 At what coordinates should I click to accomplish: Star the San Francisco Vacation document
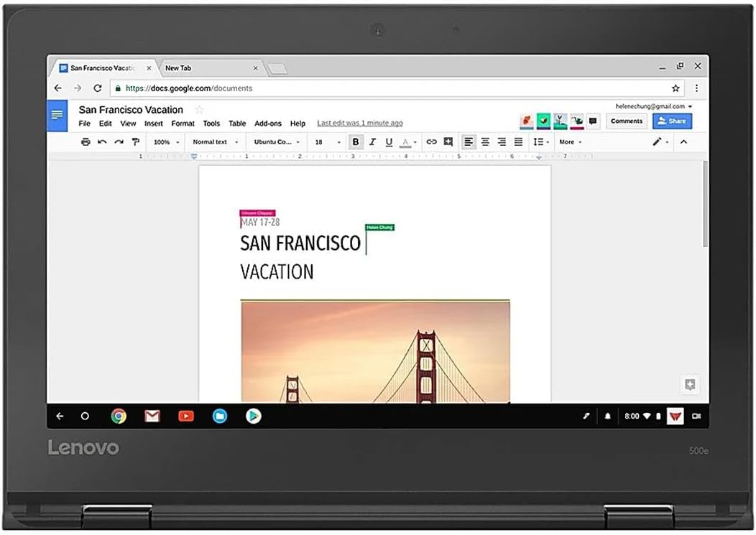click(x=200, y=110)
